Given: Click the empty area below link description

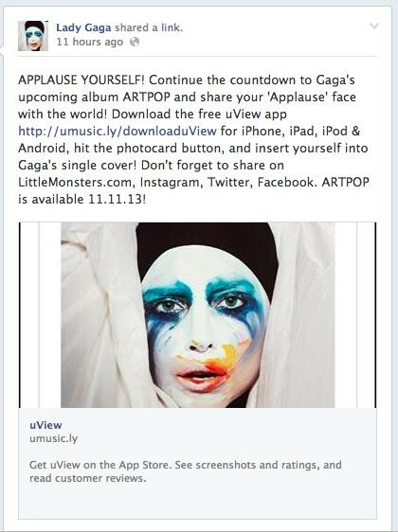Looking at the screenshot, I should [197, 502].
